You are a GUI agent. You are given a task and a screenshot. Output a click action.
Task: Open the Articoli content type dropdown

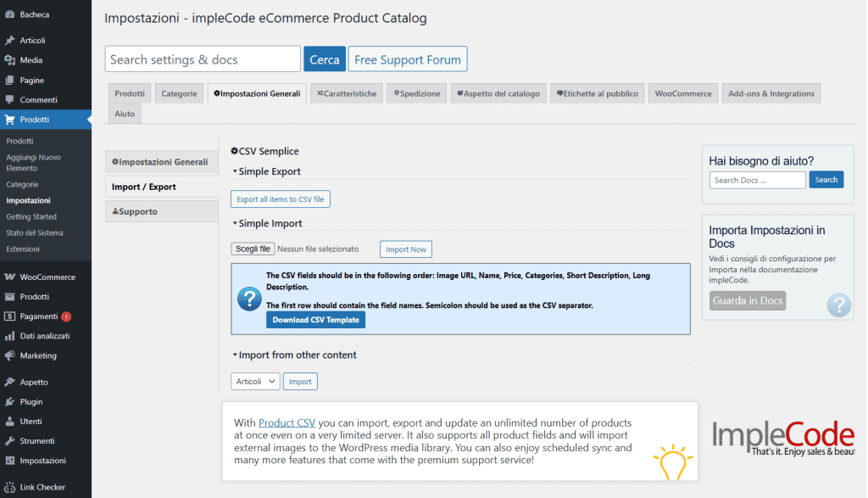(254, 381)
